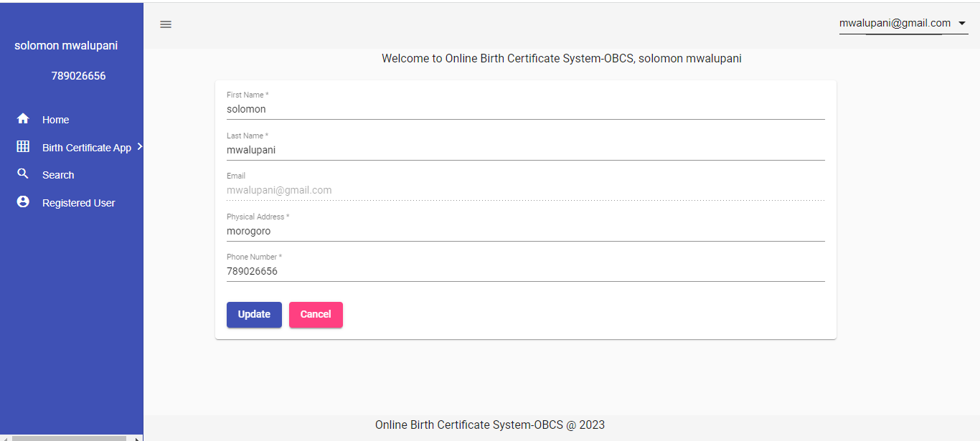Select the Phone Number input

point(525,272)
